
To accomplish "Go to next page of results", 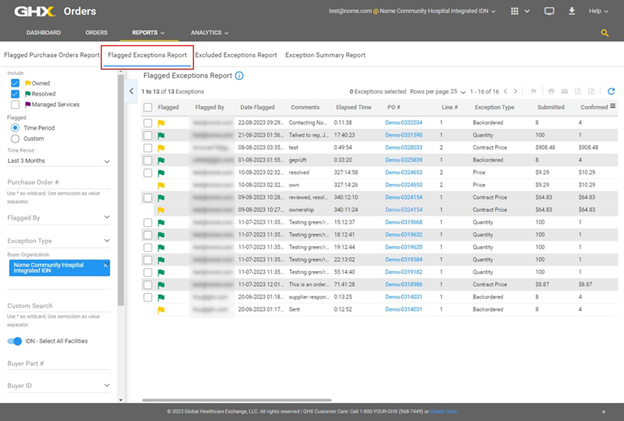I will point(516,91).
